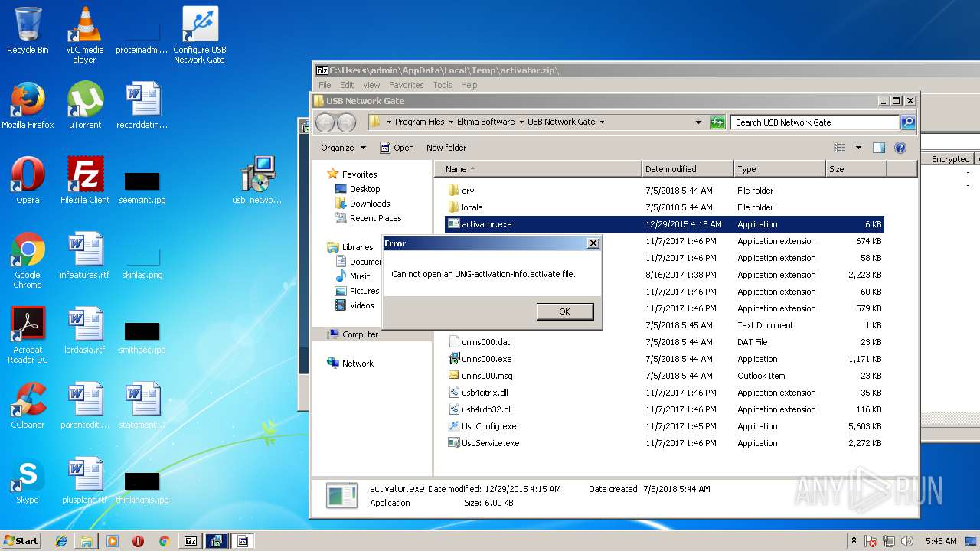Open VLC media player desktop shortcut
The width and height of the screenshot is (980, 551).
click(84, 35)
